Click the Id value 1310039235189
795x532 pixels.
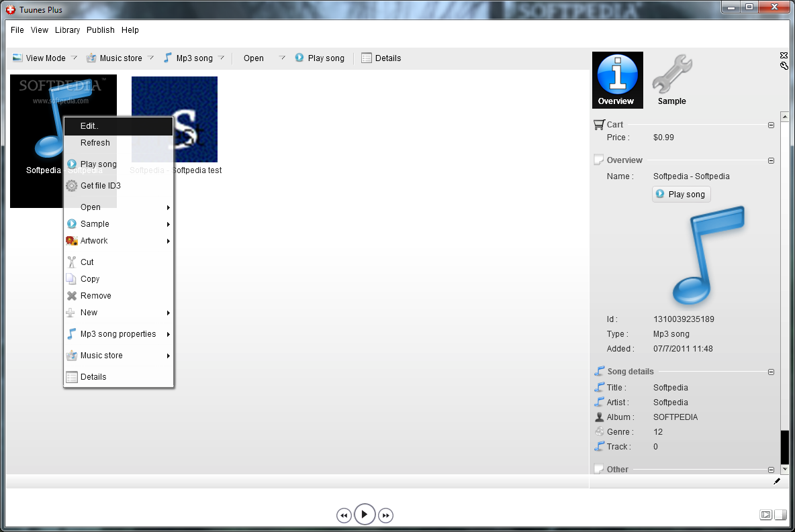pos(684,319)
